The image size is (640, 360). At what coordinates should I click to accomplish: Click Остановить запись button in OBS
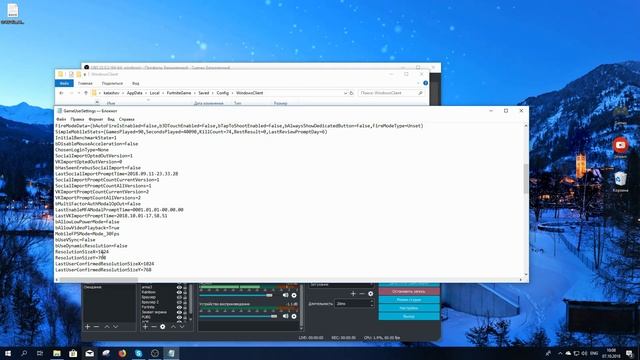(x=409, y=291)
